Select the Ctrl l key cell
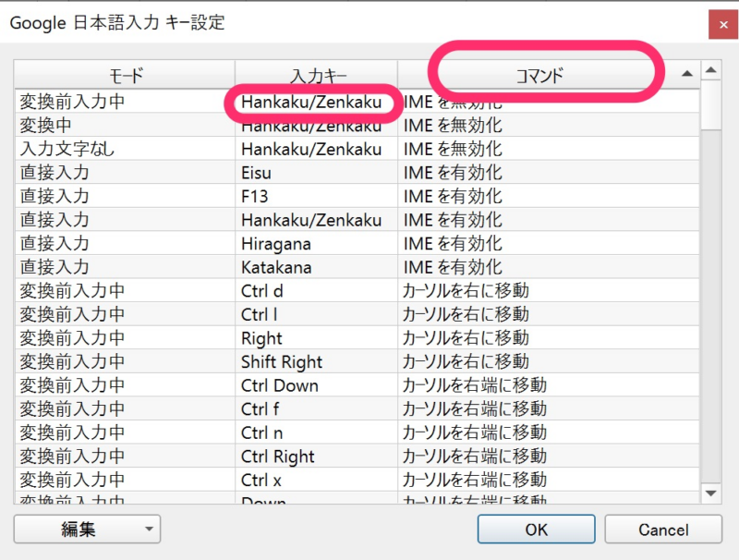The height and width of the screenshot is (560, 739). click(x=316, y=314)
